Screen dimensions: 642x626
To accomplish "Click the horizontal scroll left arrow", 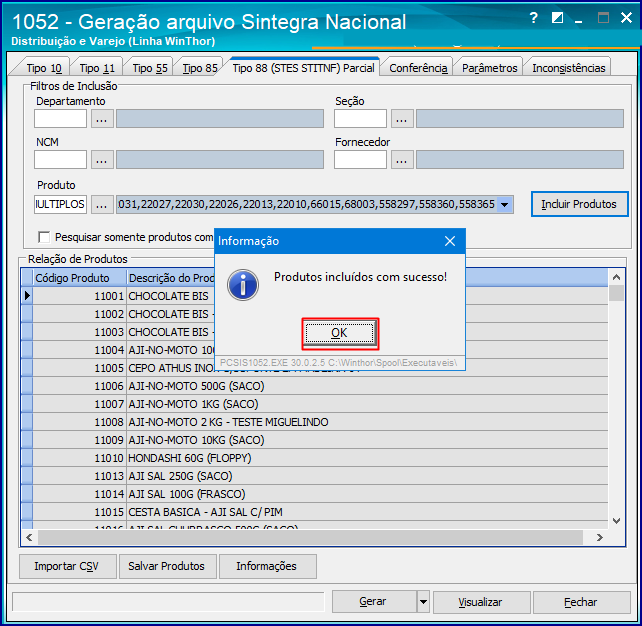I will coord(29,537).
